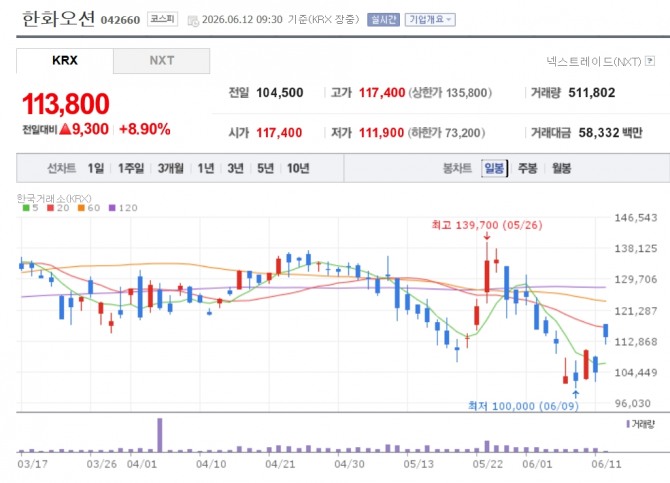Click the 96,030 price axis label

pyautogui.click(x=633, y=403)
